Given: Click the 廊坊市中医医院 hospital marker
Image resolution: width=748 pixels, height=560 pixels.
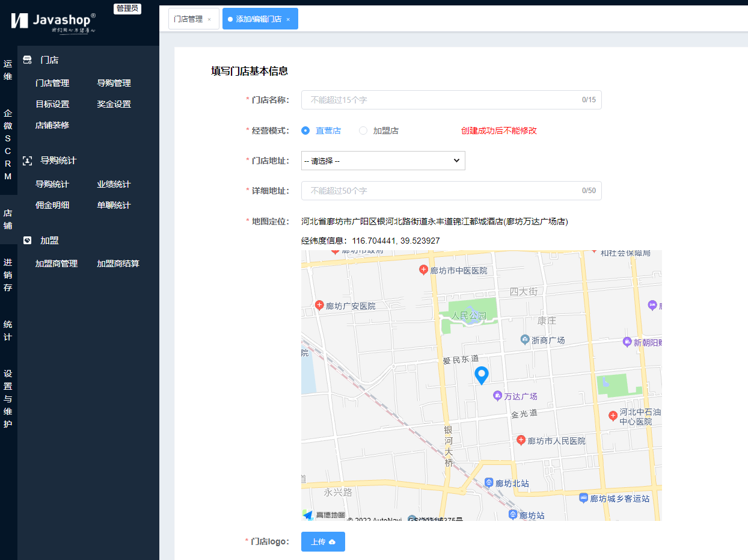Looking at the screenshot, I should 423,270.
